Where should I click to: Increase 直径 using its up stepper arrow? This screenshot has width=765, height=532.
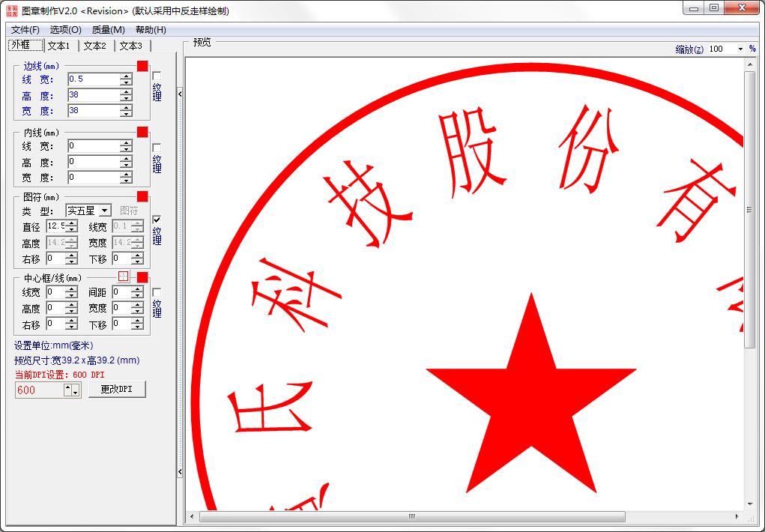pos(73,221)
